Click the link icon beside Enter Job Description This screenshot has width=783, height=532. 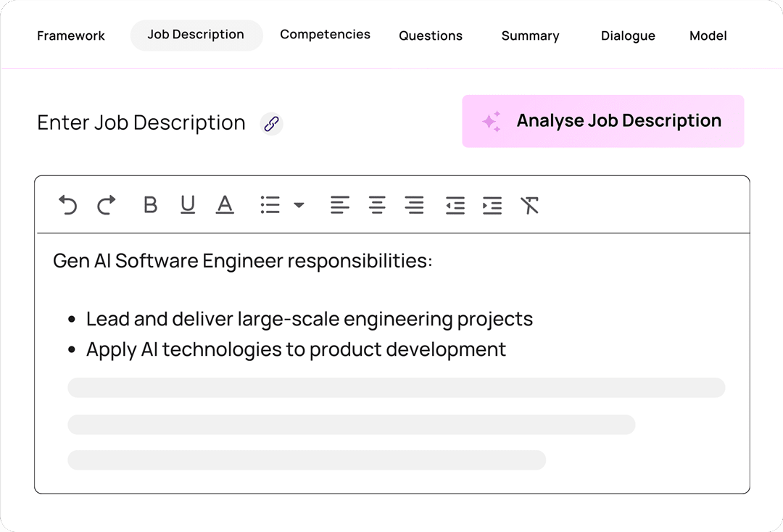[x=271, y=124]
